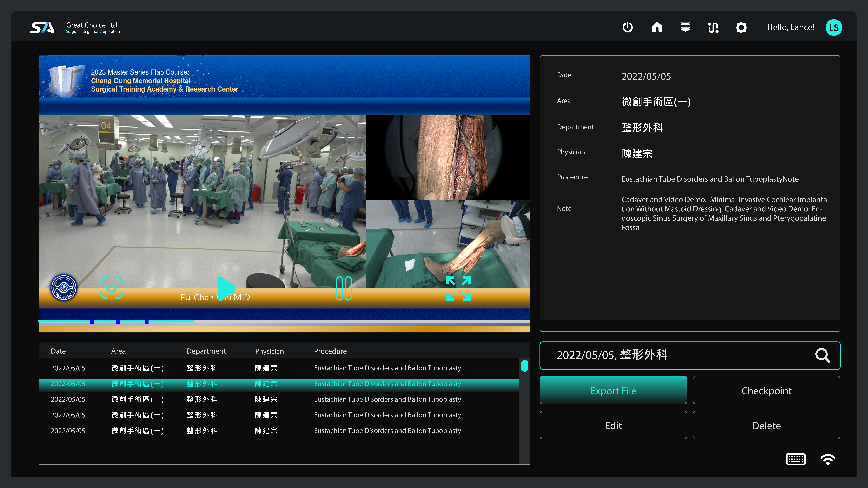Click the search field with 2022/05/05

click(x=690, y=355)
